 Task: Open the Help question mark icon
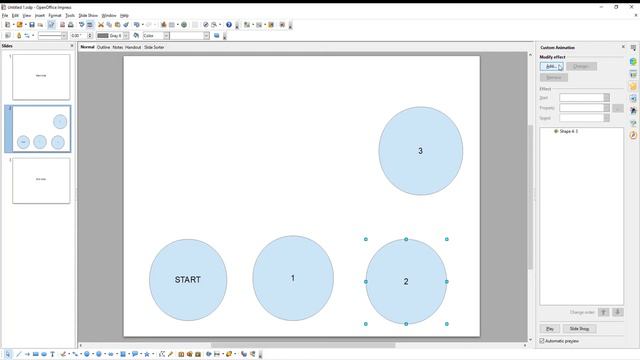[x=229, y=25]
